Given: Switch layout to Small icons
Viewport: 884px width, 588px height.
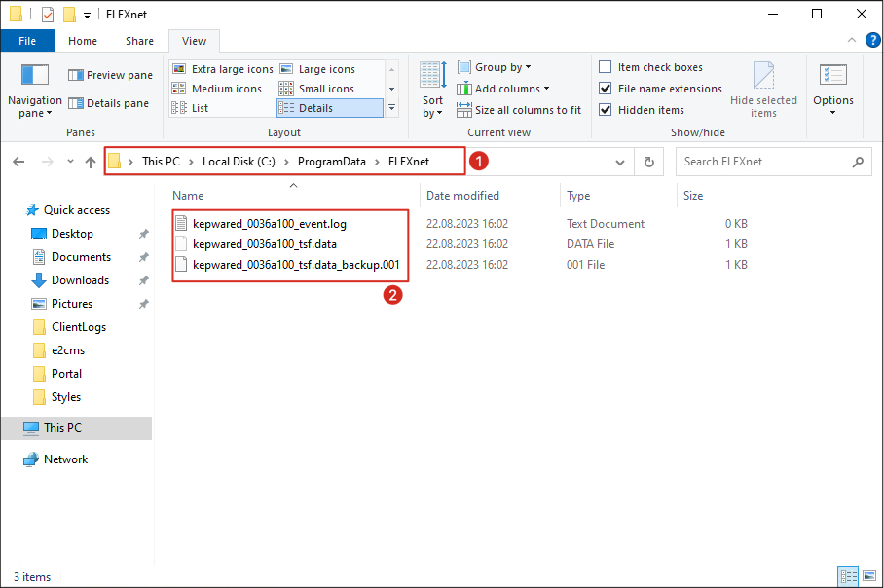Looking at the screenshot, I should pos(316,89).
